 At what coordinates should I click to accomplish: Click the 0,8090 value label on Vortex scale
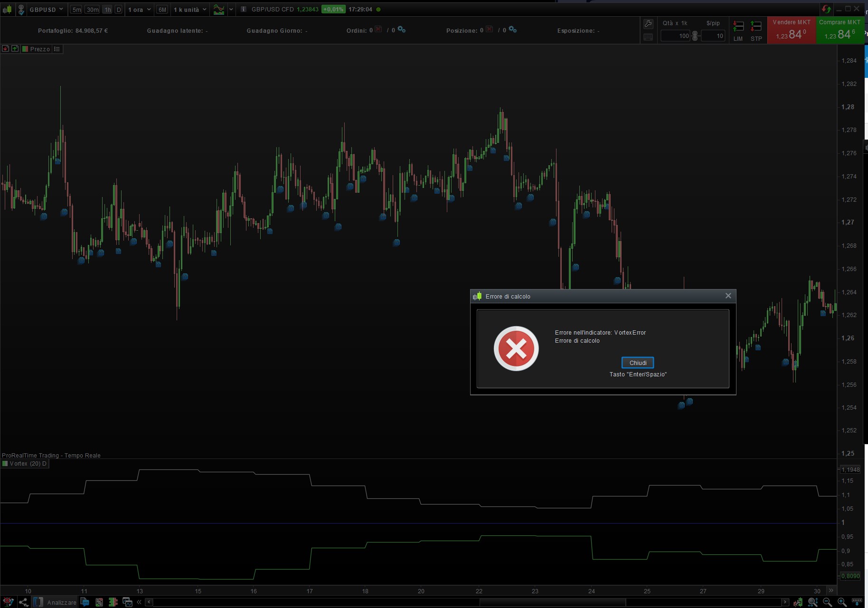click(x=850, y=576)
